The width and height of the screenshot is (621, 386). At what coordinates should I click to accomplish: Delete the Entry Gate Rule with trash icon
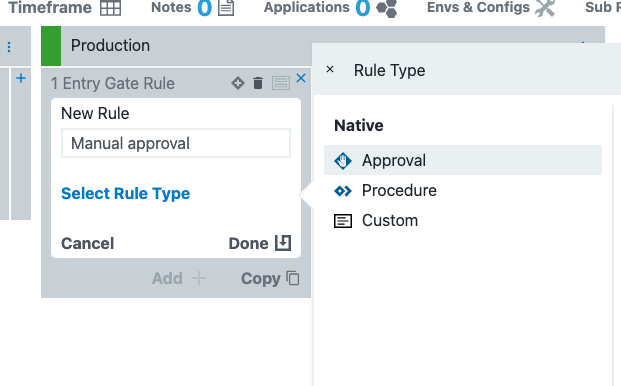(x=258, y=83)
